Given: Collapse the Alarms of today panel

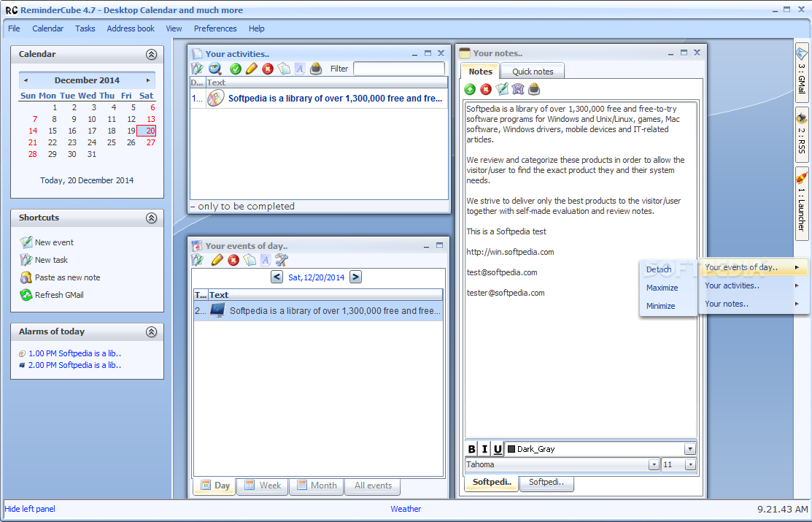Looking at the screenshot, I should click(151, 331).
